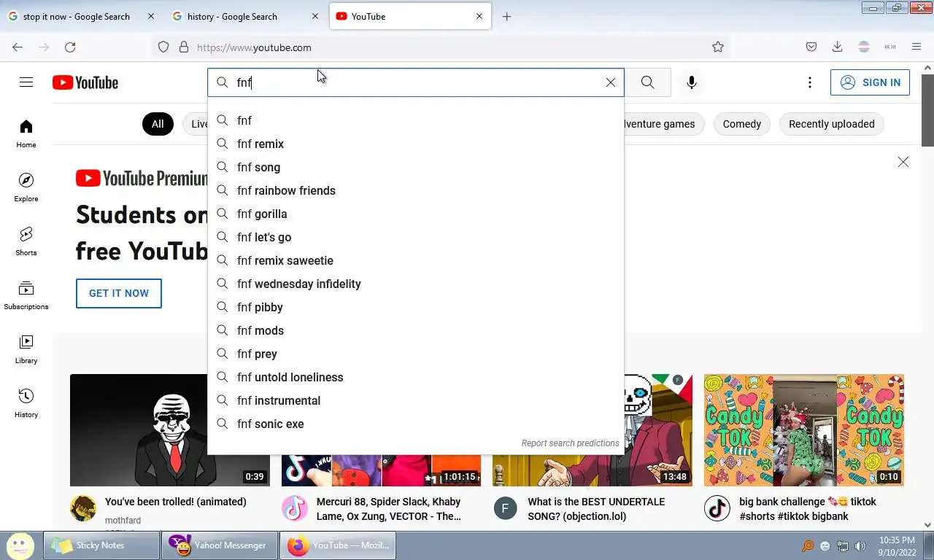Open a new browser tab
The image size is (934, 560).
click(x=507, y=16)
